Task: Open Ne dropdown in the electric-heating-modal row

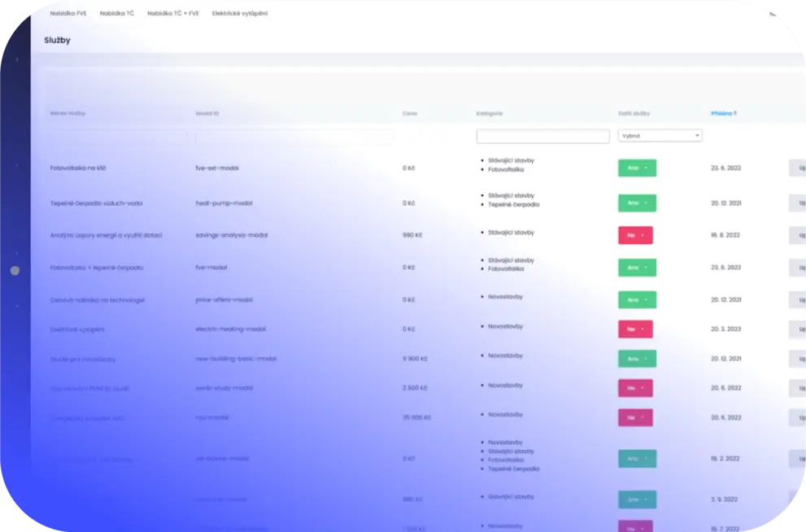Action: pyautogui.click(x=635, y=329)
